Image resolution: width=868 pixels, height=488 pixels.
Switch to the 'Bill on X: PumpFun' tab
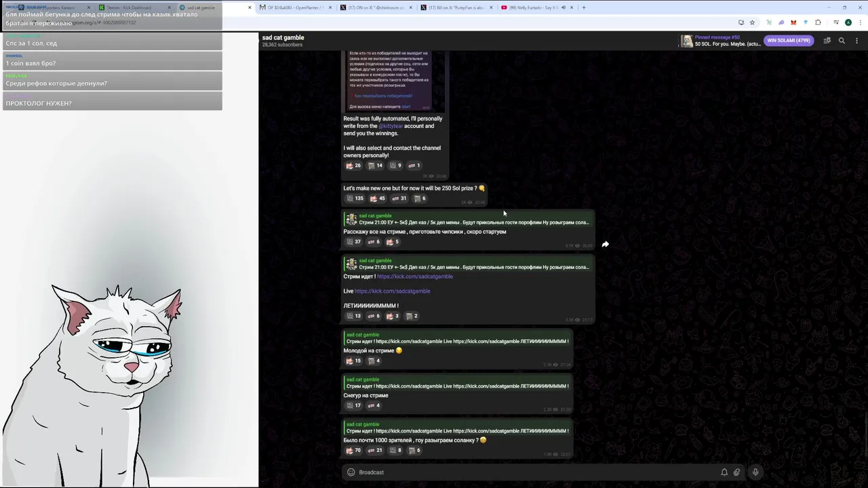(x=456, y=7)
